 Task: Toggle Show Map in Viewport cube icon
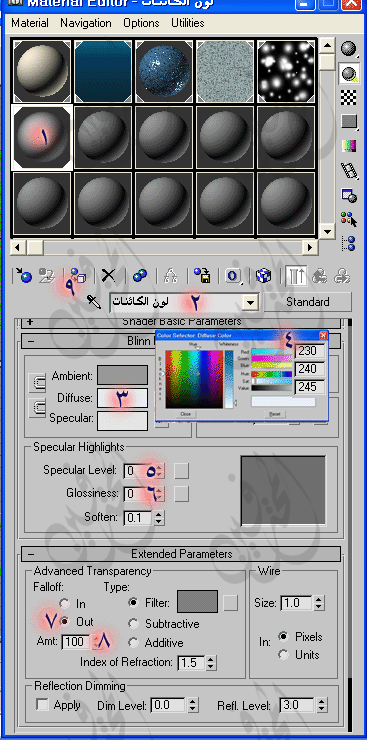(264, 276)
